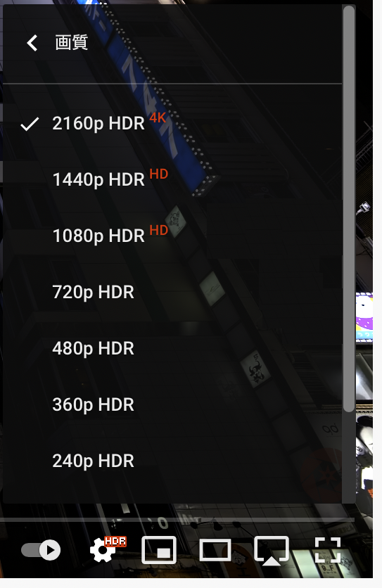This screenshot has width=382, height=588.
Task: Switch to theater mode icon
Action: point(215,550)
